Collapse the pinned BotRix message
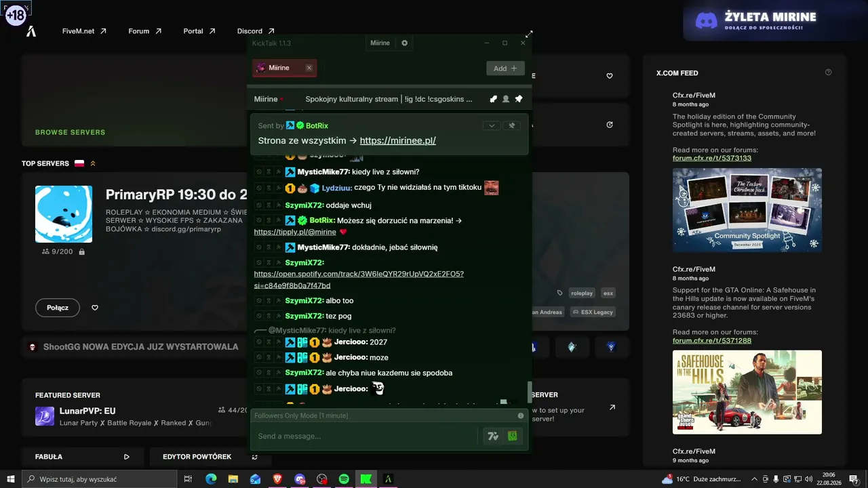The height and width of the screenshot is (488, 868). [492, 125]
